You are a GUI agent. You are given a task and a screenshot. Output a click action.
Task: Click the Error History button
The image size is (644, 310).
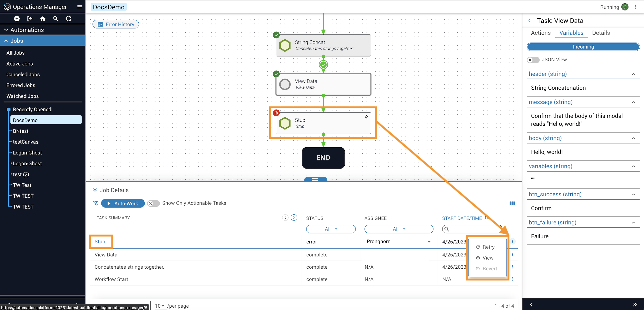(x=116, y=24)
